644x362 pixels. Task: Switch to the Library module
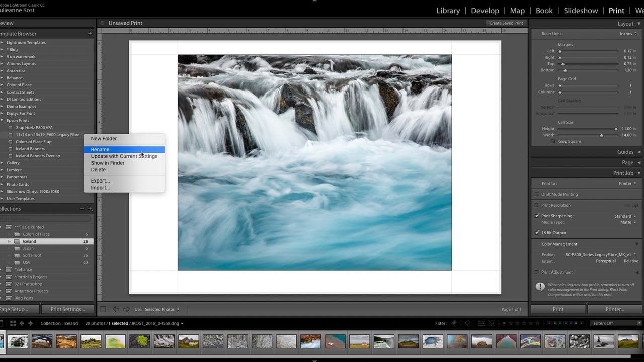click(x=448, y=11)
